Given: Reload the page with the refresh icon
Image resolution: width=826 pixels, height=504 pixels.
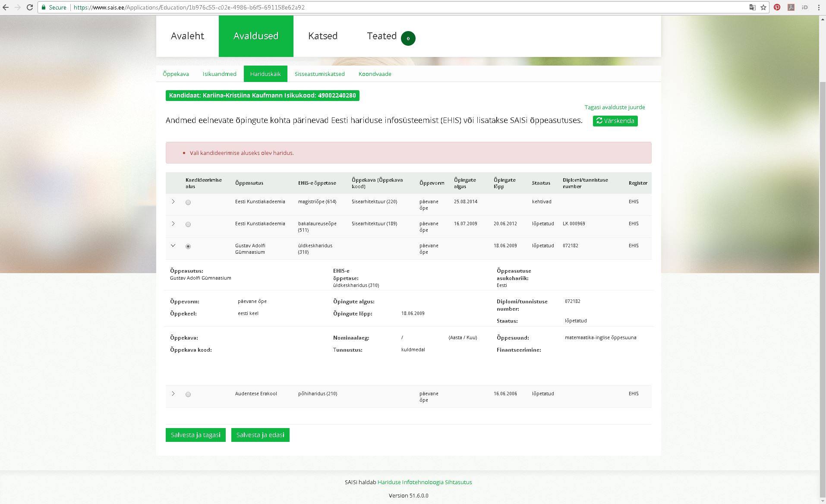Looking at the screenshot, I should (x=30, y=7).
